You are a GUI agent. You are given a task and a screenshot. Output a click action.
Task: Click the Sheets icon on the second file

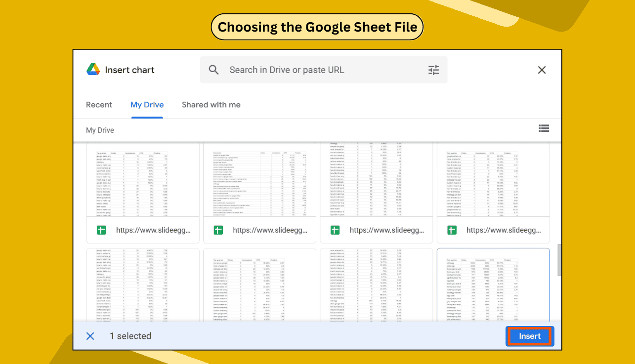coord(218,230)
